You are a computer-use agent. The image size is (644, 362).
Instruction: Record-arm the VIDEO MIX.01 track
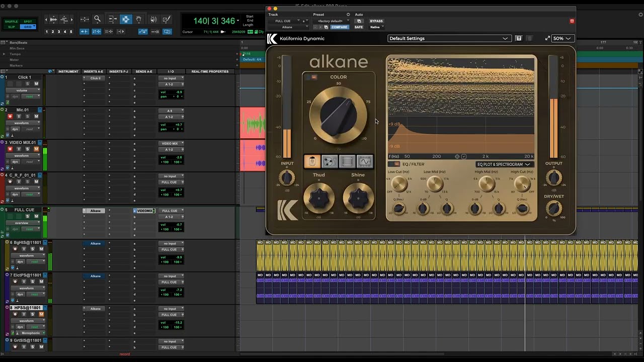point(10,149)
